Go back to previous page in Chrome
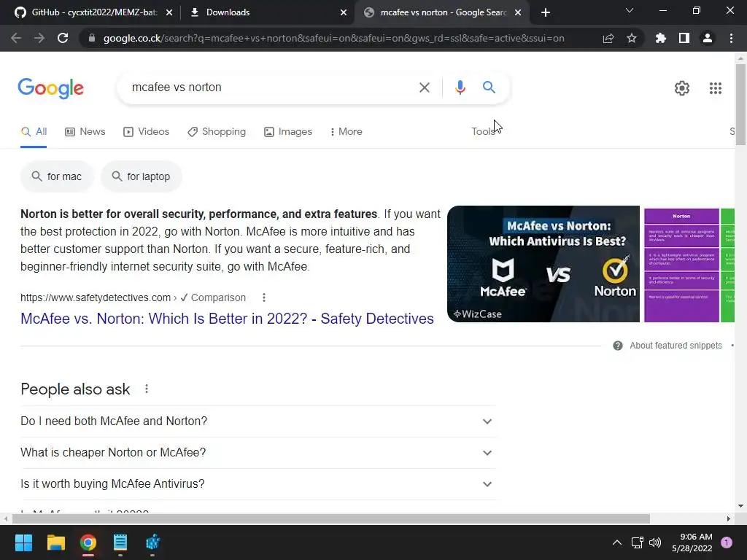The image size is (747, 560). pyautogui.click(x=16, y=38)
